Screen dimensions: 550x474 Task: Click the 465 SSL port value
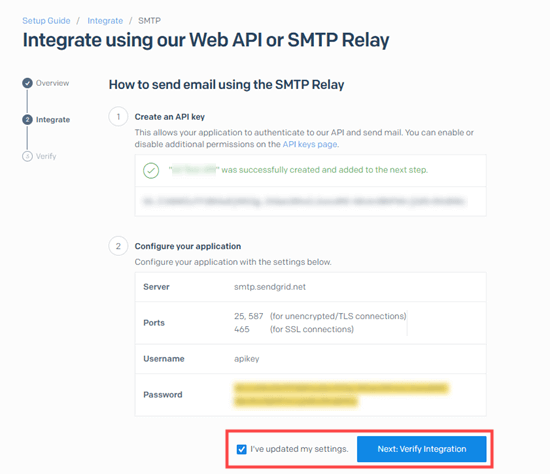pos(242,329)
